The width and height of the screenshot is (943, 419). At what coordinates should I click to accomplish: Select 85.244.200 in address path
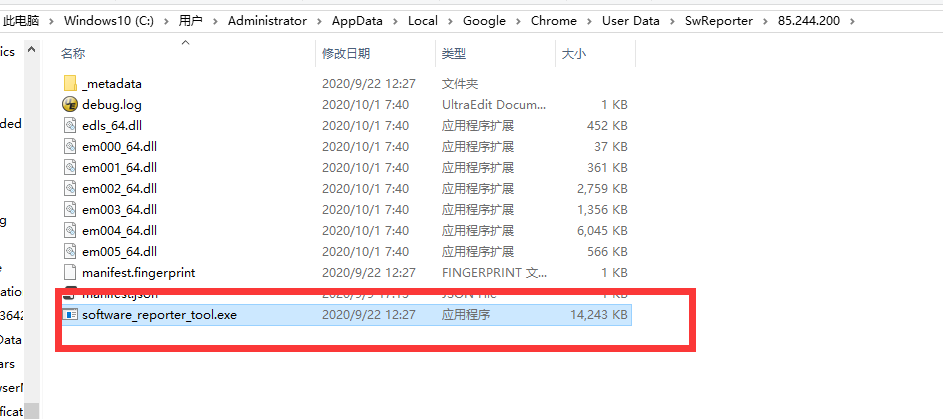pyautogui.click(x=808, y=20)
